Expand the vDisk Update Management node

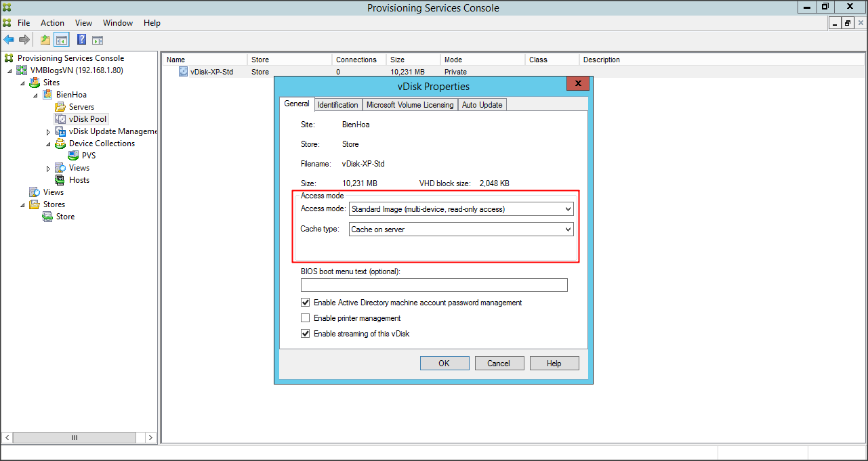click(x=48, y=131)
